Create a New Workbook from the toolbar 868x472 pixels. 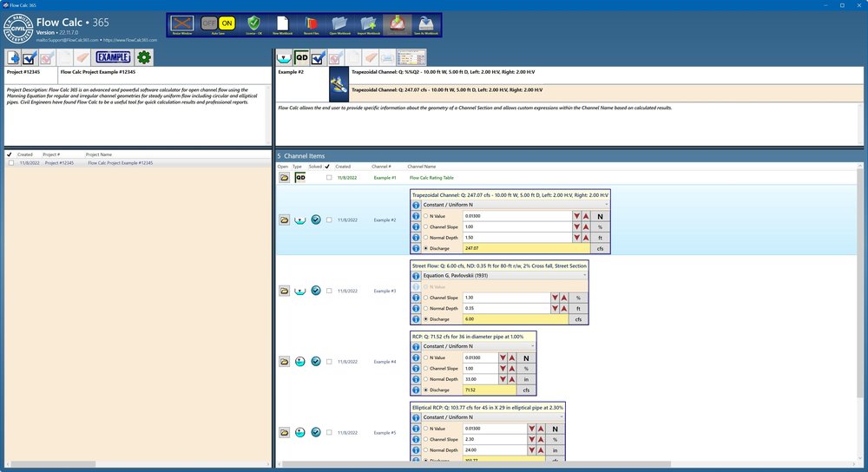click(282, 23)
